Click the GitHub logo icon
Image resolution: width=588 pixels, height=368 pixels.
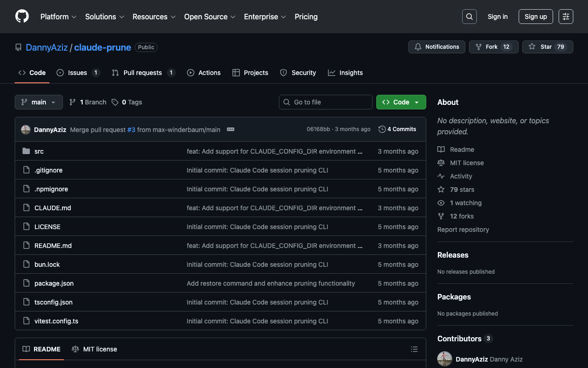[x=22, y=17]
